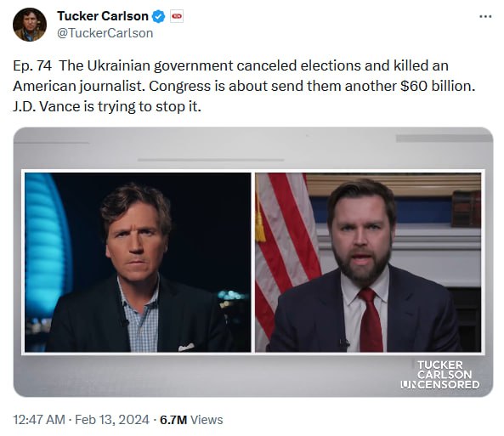The image size is (504, 436).
Task: Visit the @TuckerCarlson handle link
Action: 105,33
